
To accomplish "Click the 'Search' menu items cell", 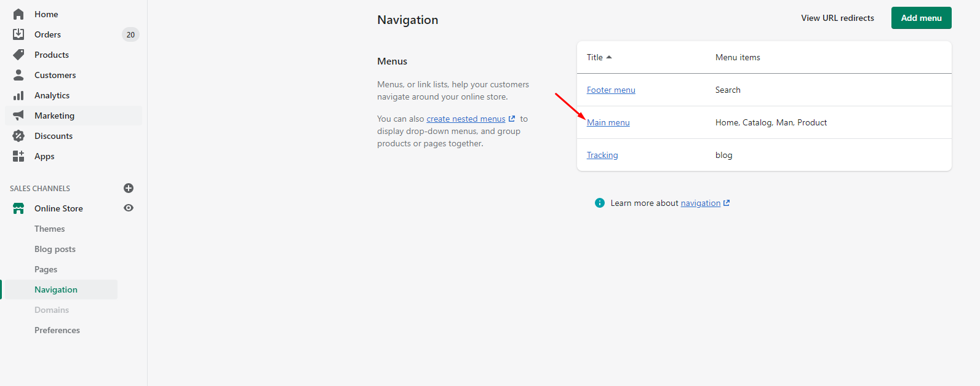I will tap(728, 90).
